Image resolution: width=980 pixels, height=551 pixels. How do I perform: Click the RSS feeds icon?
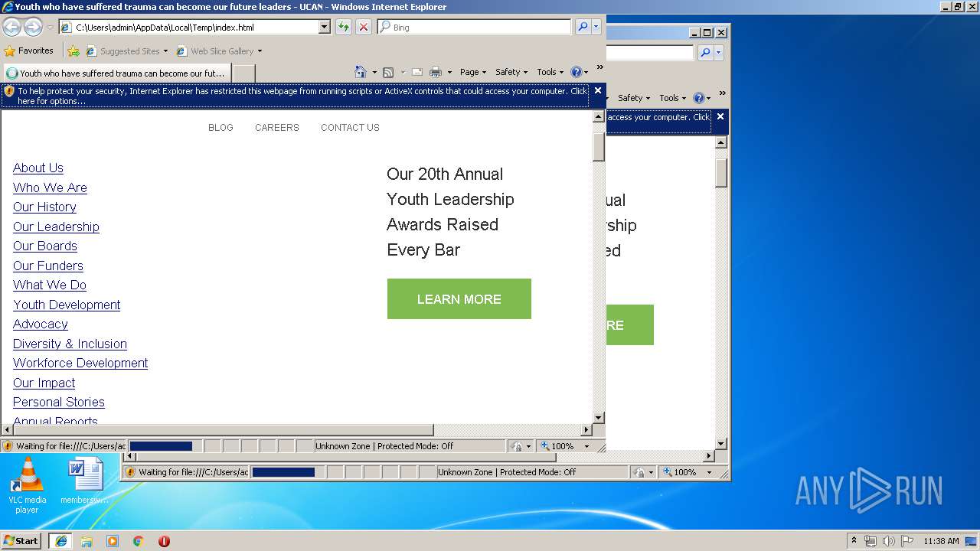coord(388,72)
